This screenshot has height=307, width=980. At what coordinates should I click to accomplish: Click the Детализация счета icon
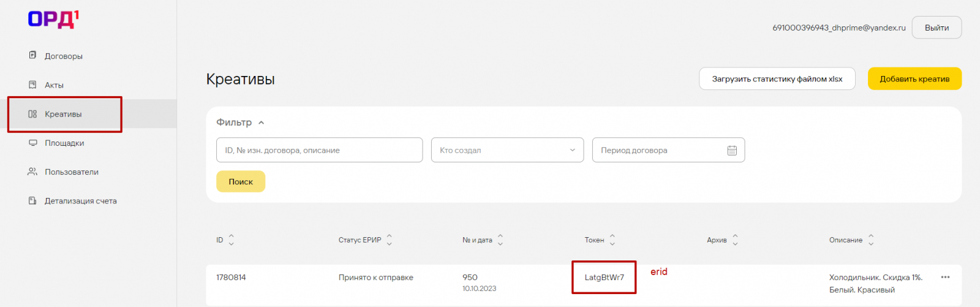32,200
